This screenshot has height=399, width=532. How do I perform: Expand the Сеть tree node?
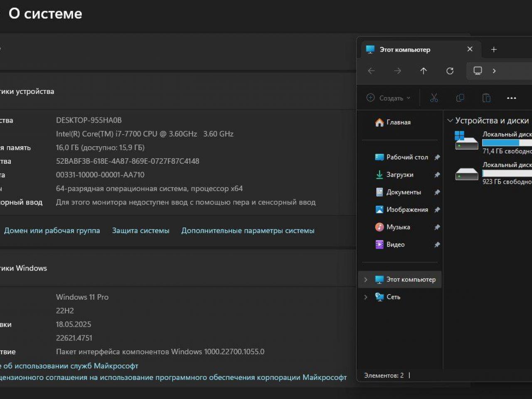[366, 297]
